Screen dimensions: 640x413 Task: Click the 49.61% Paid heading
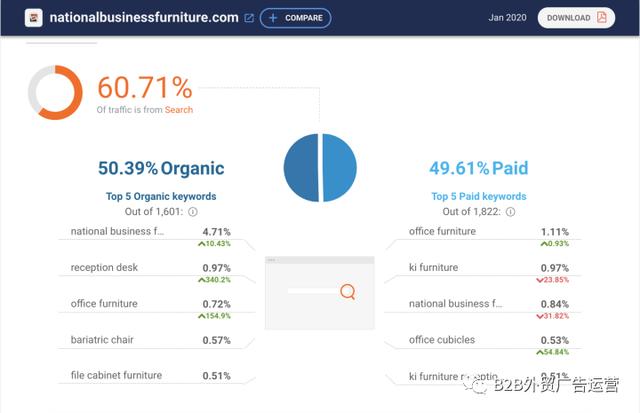[479, 168]
